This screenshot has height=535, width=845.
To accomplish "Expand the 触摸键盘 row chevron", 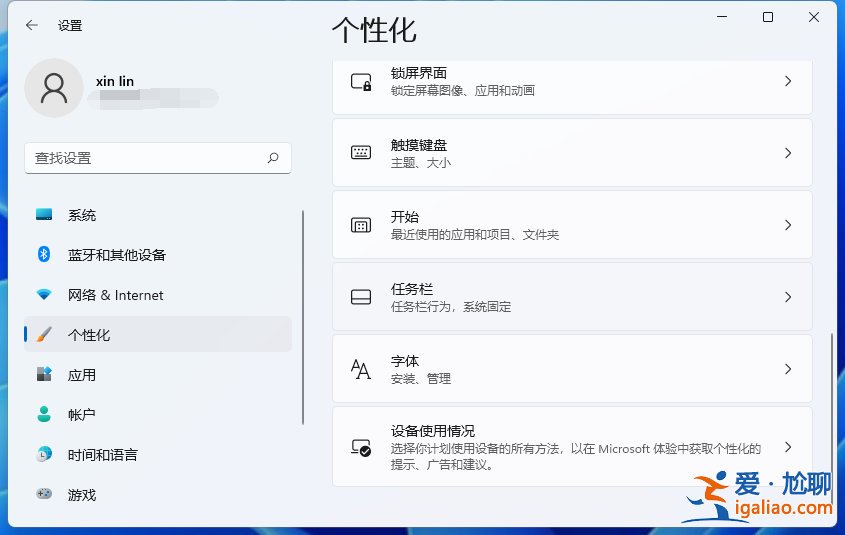I will (x=788, y=153).
